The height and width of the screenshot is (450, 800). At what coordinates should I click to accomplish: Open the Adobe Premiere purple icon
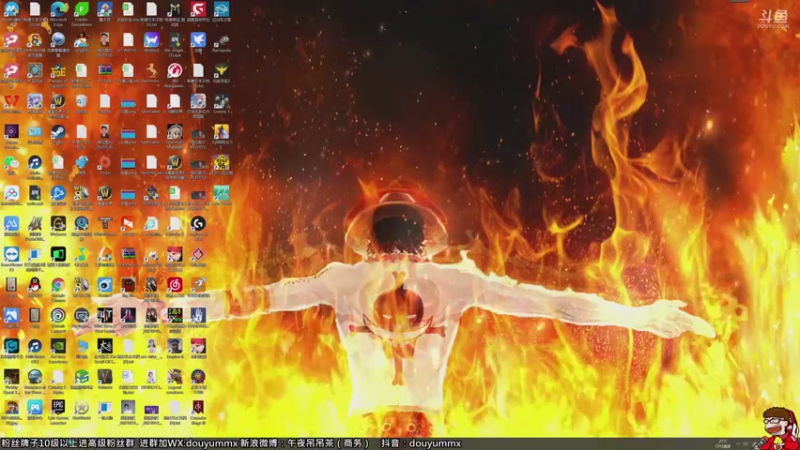[11, 132]
